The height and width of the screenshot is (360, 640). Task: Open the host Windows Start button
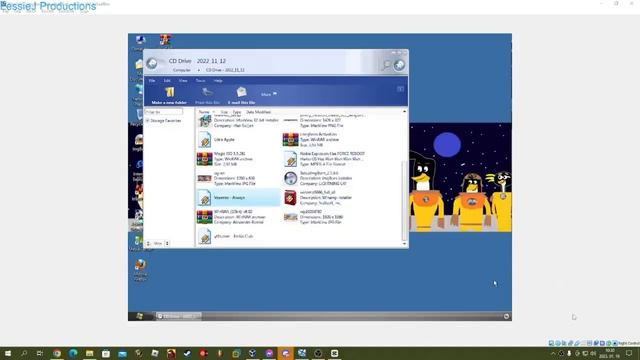[7, 353]
